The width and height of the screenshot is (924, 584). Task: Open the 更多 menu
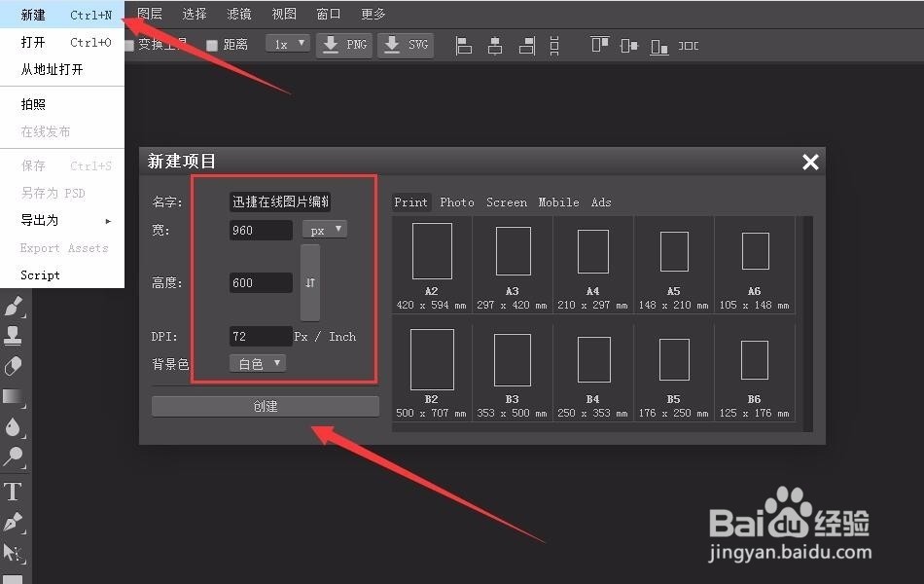pos(373,14)
